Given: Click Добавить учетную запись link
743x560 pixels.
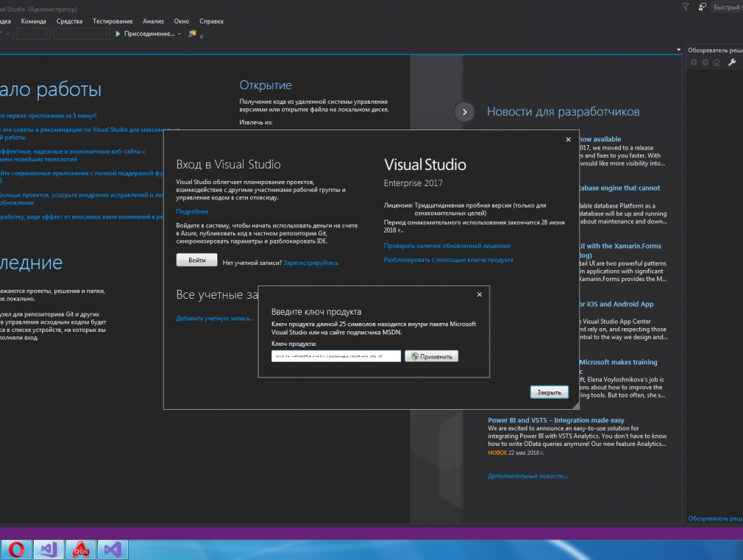Looking at the screenshot, I should tap(216, 318).
